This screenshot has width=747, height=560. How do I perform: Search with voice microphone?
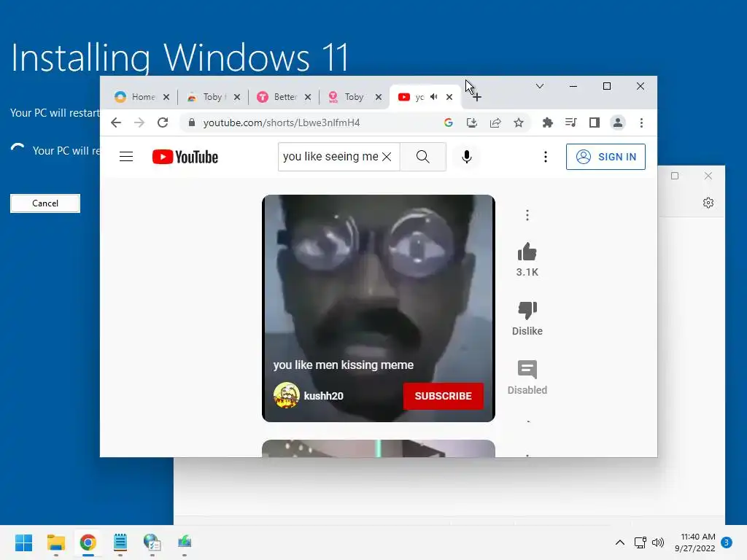467,157
